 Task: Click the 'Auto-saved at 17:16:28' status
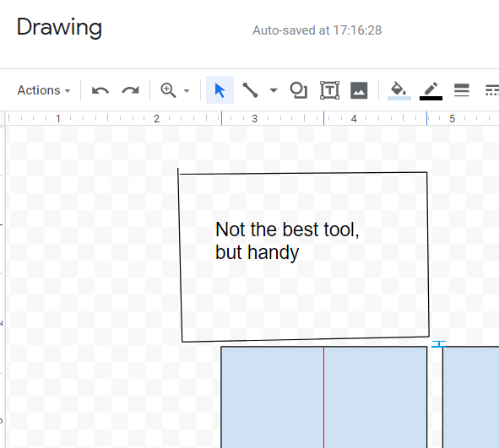click(x=317, y=30)
